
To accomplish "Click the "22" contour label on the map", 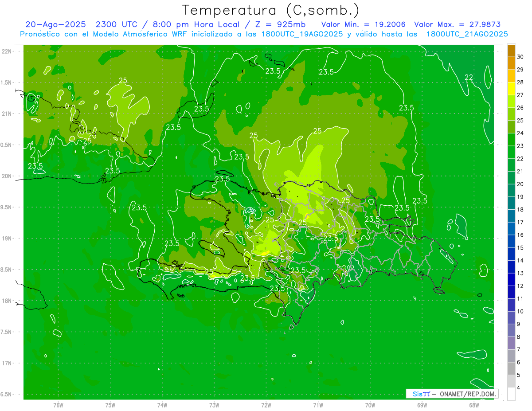I will coord(469,78).
